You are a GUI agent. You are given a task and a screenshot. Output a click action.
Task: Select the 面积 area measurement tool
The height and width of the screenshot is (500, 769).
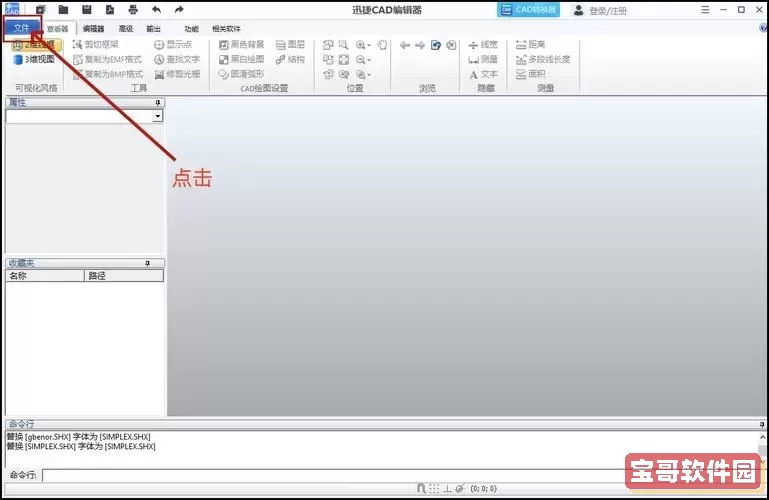point(531,74)
